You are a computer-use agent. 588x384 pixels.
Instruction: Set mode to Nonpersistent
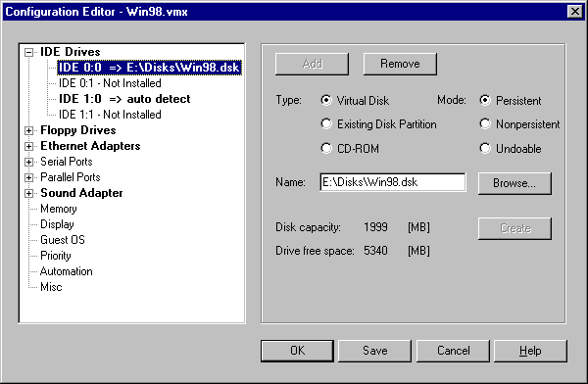[485, 124]
